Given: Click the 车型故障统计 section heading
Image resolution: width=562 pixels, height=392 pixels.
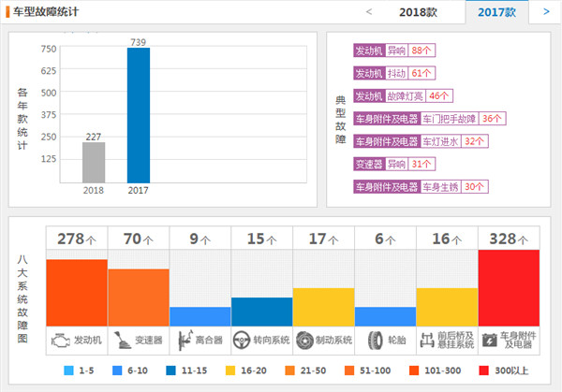Looking at the screenshot, I should 46,11.
